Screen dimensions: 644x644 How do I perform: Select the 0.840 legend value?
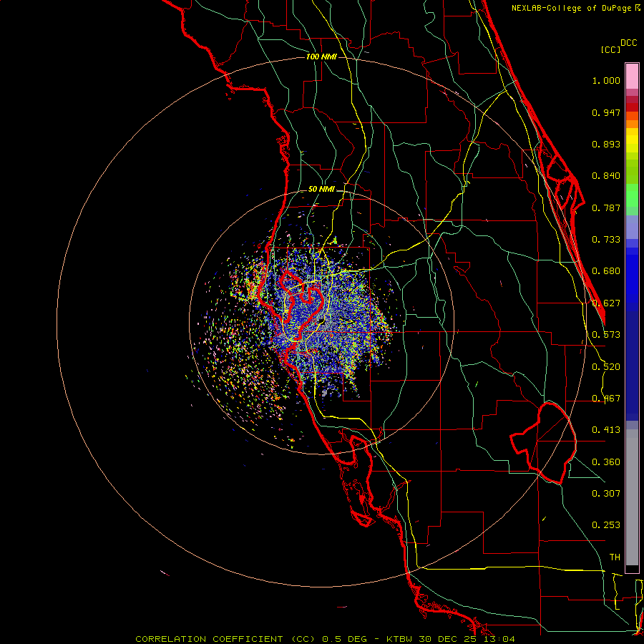tap(606, 176)
